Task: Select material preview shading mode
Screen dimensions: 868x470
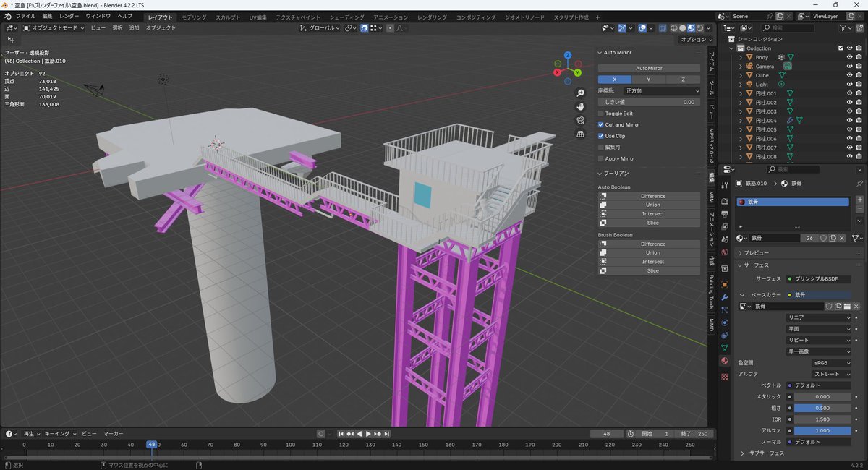Action: (692, 27)
